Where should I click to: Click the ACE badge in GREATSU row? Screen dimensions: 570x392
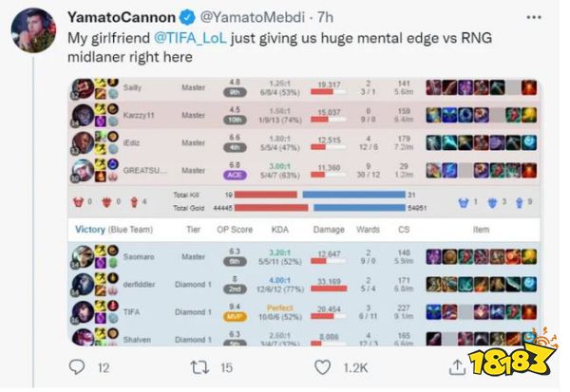click(235, 175)
